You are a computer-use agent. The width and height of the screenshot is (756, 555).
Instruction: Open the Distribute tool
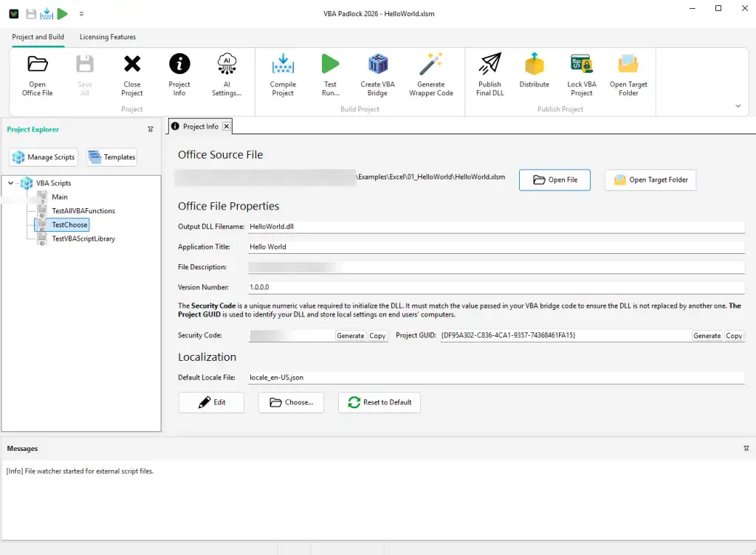click(534, 73)
